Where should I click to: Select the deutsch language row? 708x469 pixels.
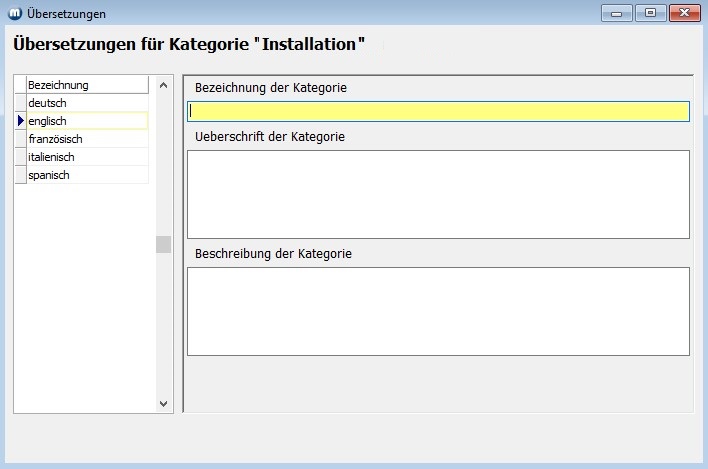[x=87, y=103]
